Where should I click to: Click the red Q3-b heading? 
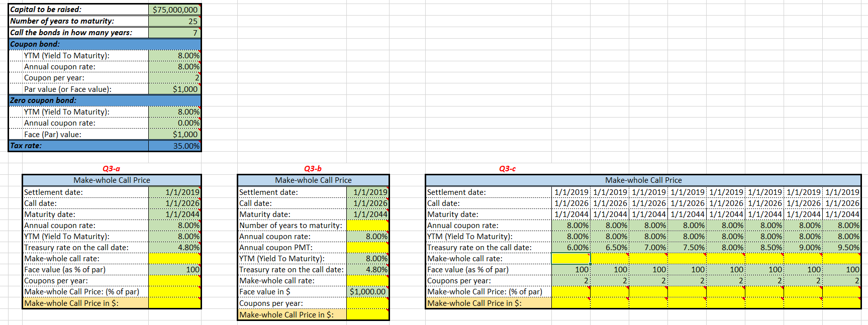(x=313, y=169)
